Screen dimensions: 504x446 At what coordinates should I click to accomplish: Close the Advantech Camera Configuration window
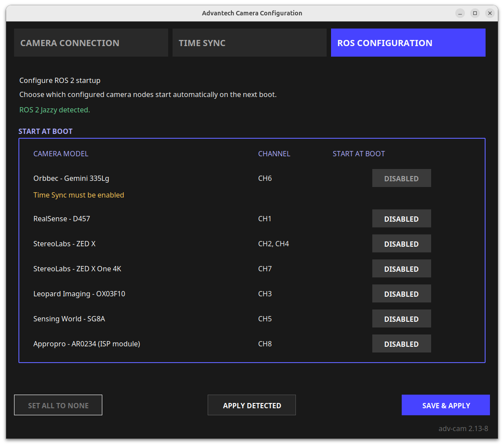pyautogui.click(x=490, y=13)
